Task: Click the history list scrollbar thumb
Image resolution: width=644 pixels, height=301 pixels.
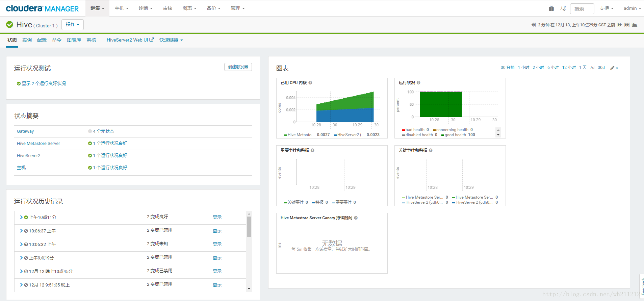Action: [x=249, y=226]
